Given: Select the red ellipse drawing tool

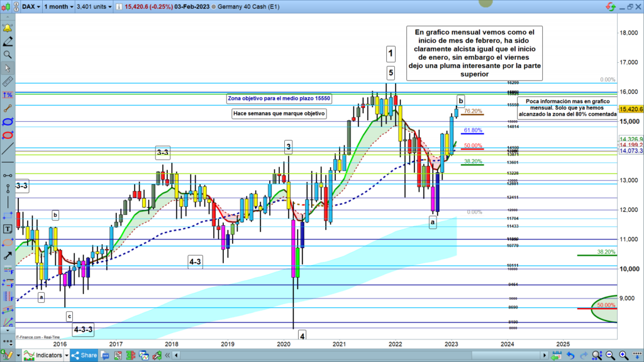Looking at the screenshot, I should pos(8,134).
